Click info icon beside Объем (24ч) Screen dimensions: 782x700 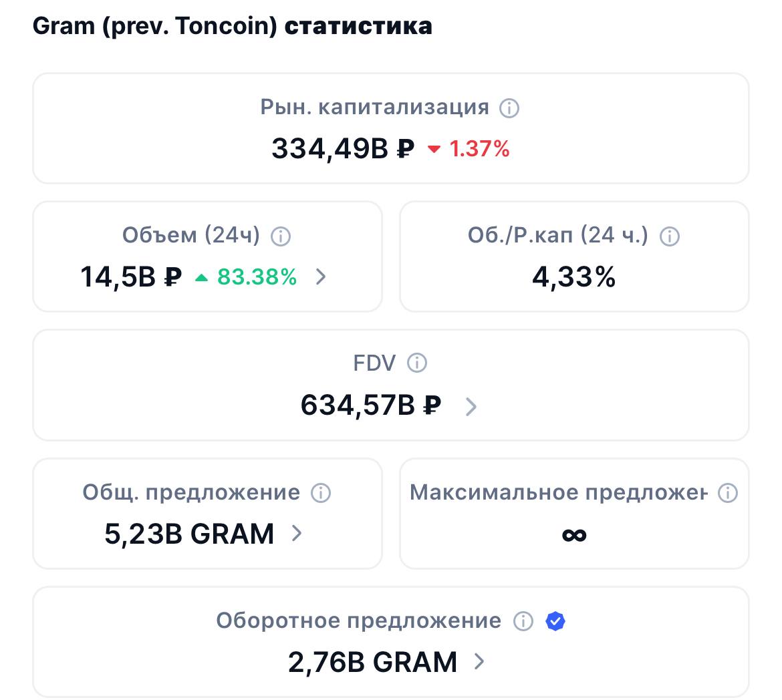pos(280,236)
